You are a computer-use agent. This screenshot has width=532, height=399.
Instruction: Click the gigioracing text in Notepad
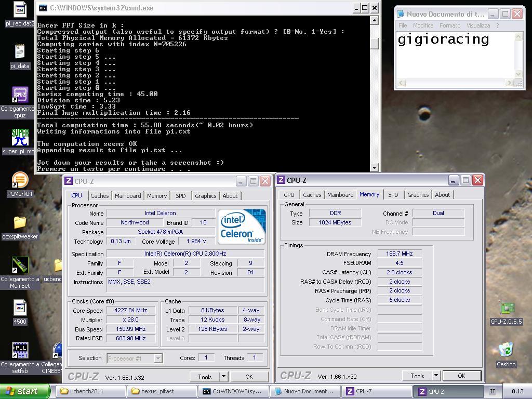coord(443,39)
